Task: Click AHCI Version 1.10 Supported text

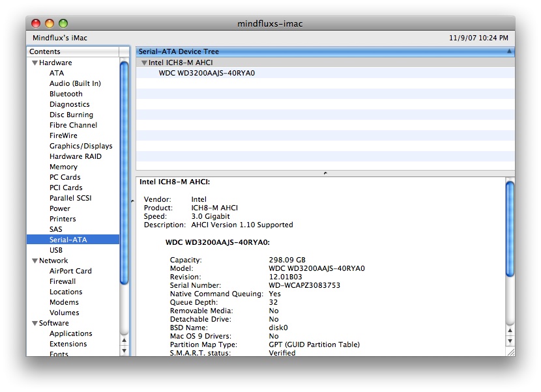Action: point(242,225)
